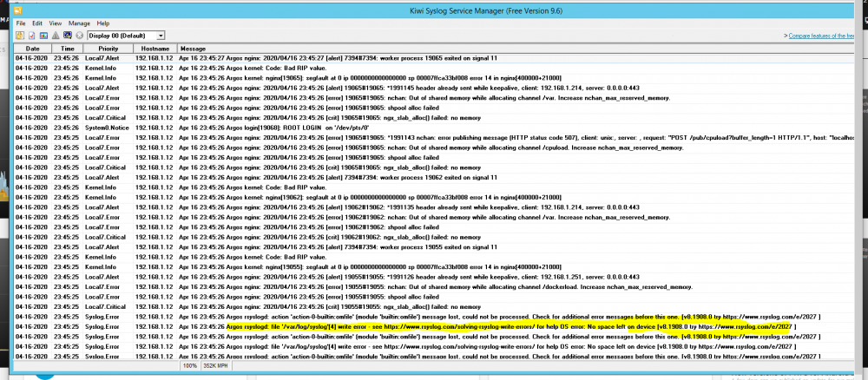Click the gray alarm triangle toolbar icon

coord(56,36)
